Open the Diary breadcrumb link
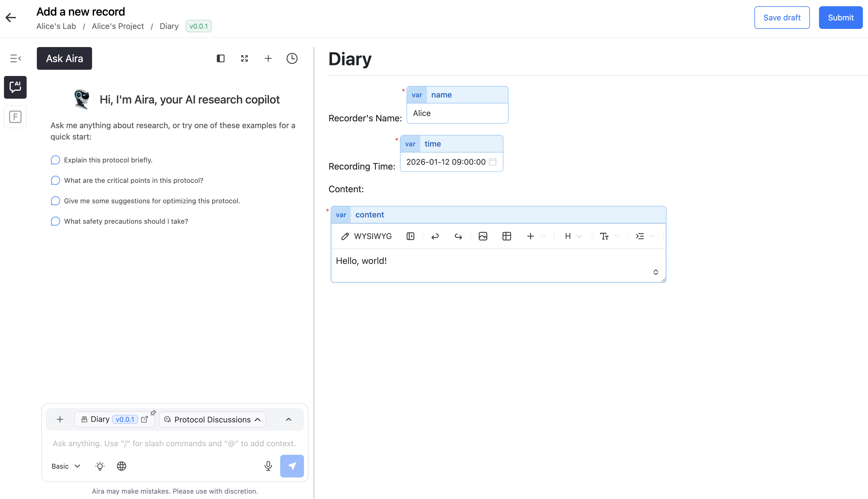 (169, 26)
